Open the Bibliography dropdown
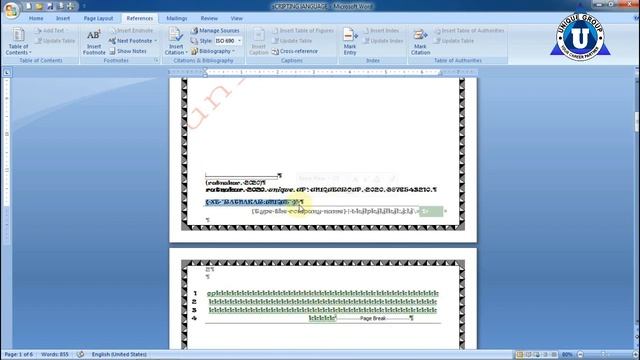Screen dimensions: 640x360 (213, 51)
